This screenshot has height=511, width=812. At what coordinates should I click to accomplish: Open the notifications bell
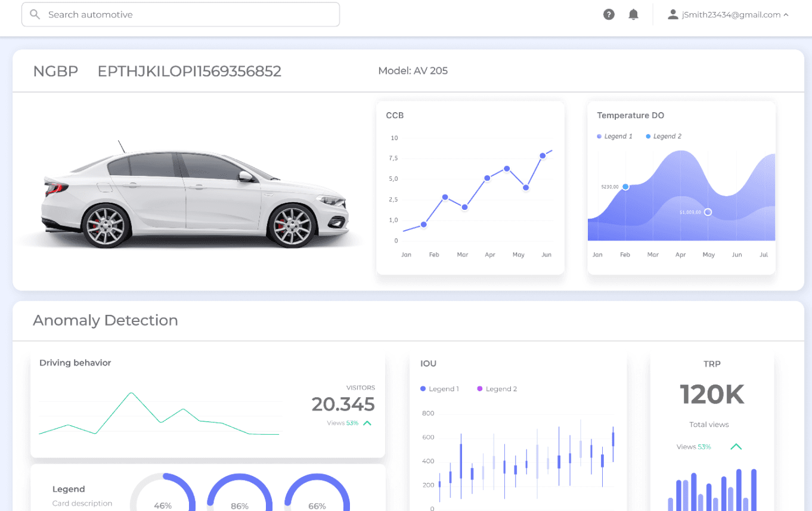point(634,14)
